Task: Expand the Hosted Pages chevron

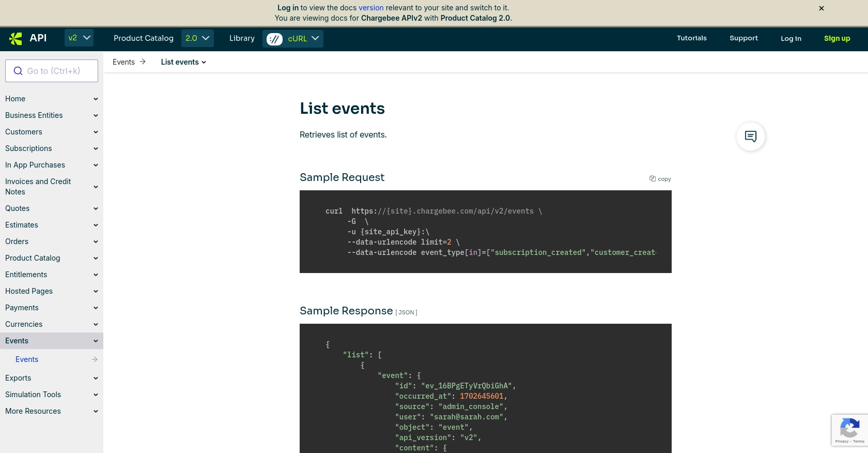Action: click(x=96, y=291)
